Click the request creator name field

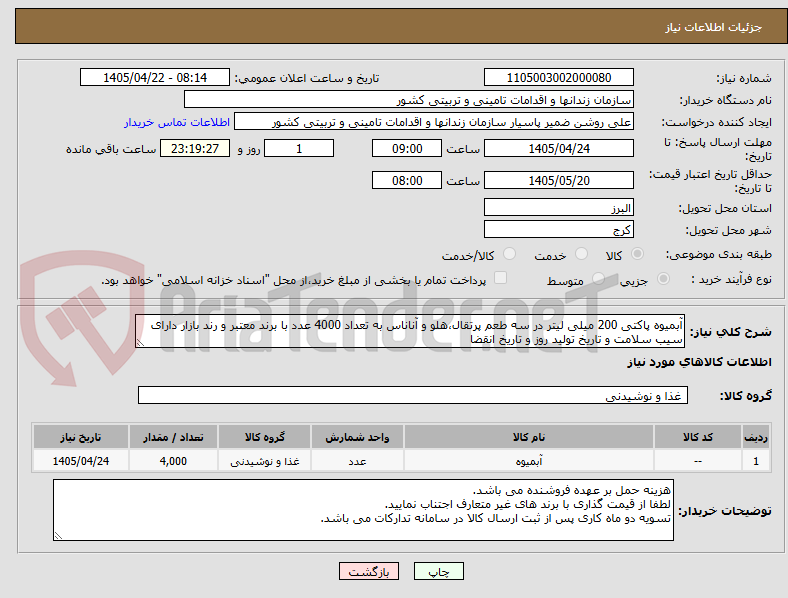coord(434,122)
